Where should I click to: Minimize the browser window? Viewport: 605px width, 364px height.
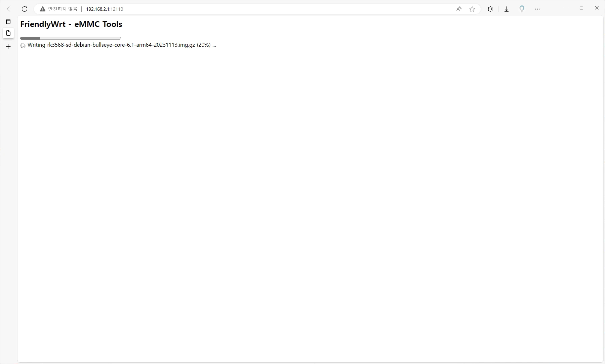coord(566,8)
